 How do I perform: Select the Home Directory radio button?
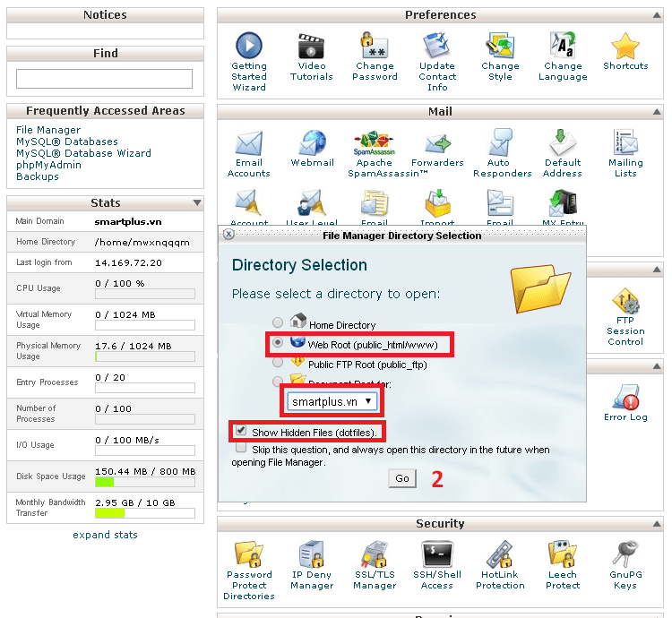pyautogui.click(x=278, y=323)
